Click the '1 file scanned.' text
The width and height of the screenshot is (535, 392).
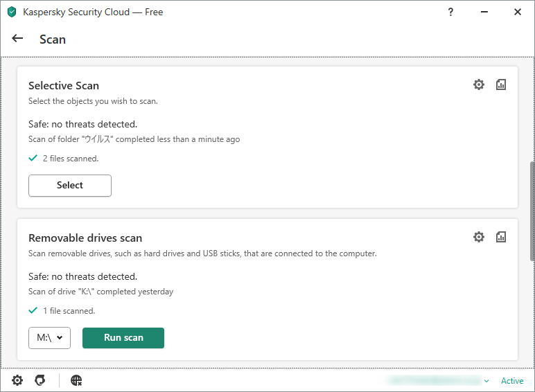coord(69,311)
